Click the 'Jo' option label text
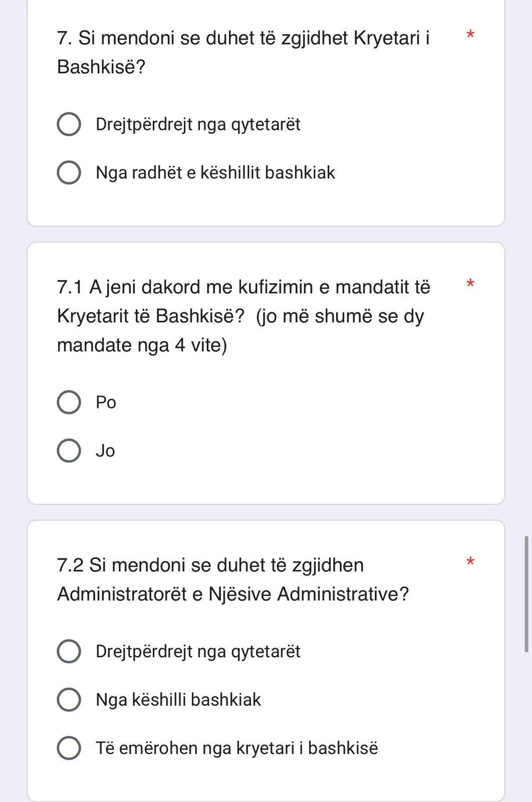This screenshot has height=802, width=532. point(105,451)
